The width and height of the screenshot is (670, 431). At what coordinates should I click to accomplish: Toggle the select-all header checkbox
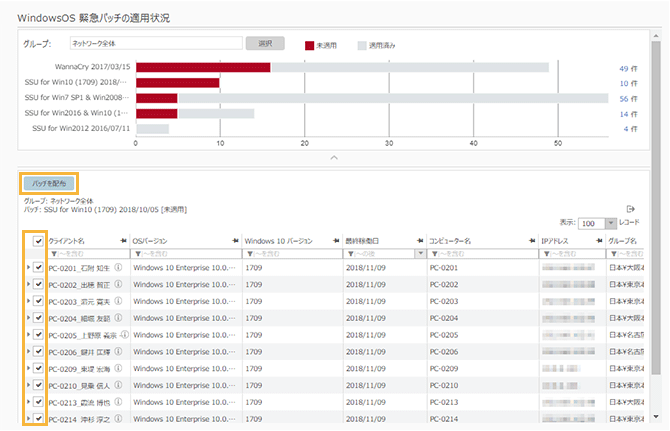(38, 241)
